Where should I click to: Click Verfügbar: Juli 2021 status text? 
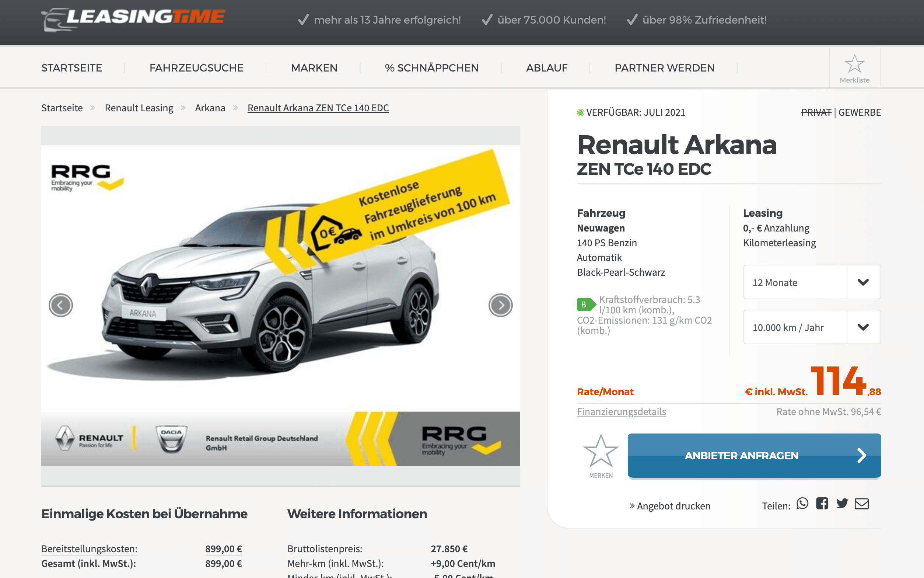pyautogui.click(x=636, y=112)
